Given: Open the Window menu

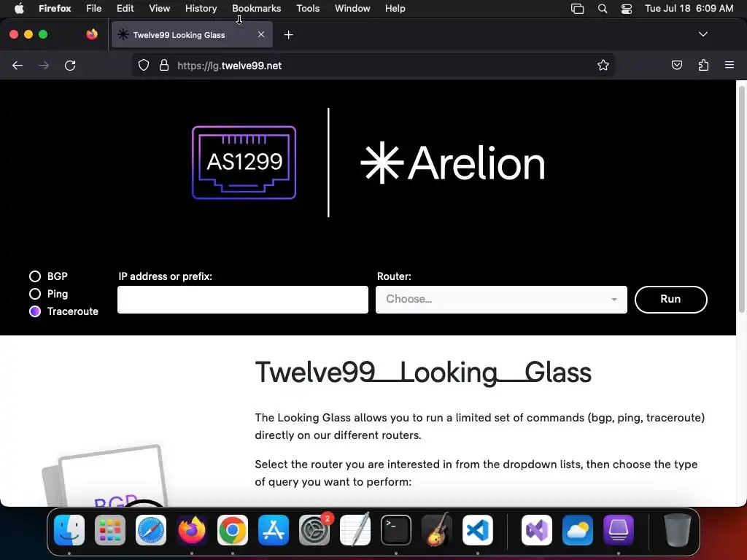Looking at the screenshot, I should point(352,8).
